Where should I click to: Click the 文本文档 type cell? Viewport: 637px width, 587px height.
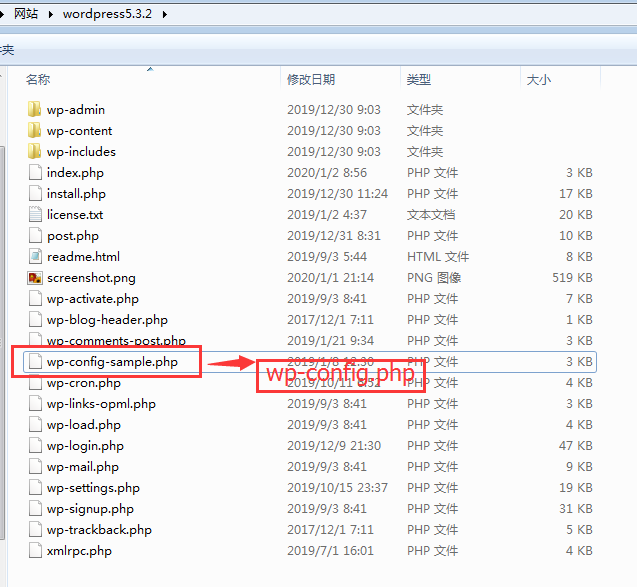(x=431, y=214)
